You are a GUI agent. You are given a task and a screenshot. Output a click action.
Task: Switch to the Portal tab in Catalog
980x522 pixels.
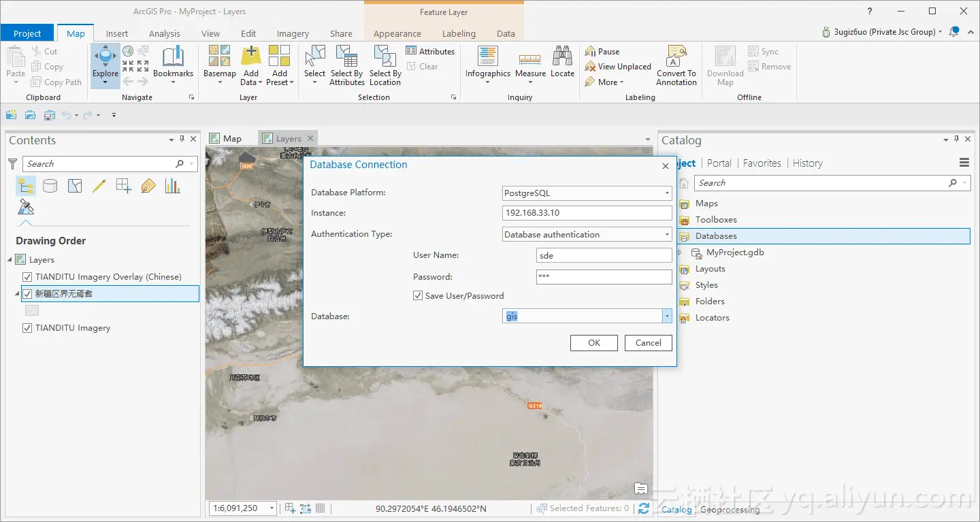(719, 163)
